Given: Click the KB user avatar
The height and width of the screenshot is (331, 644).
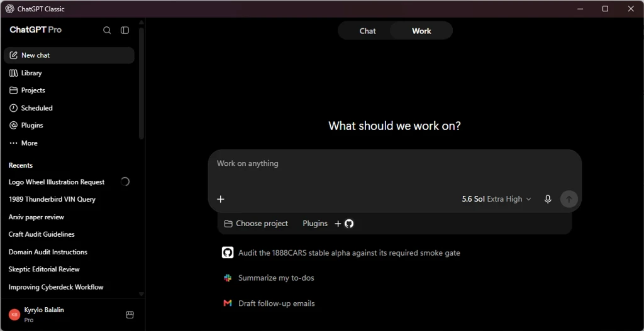Looking at the screenshot, I should pos(14,315).
